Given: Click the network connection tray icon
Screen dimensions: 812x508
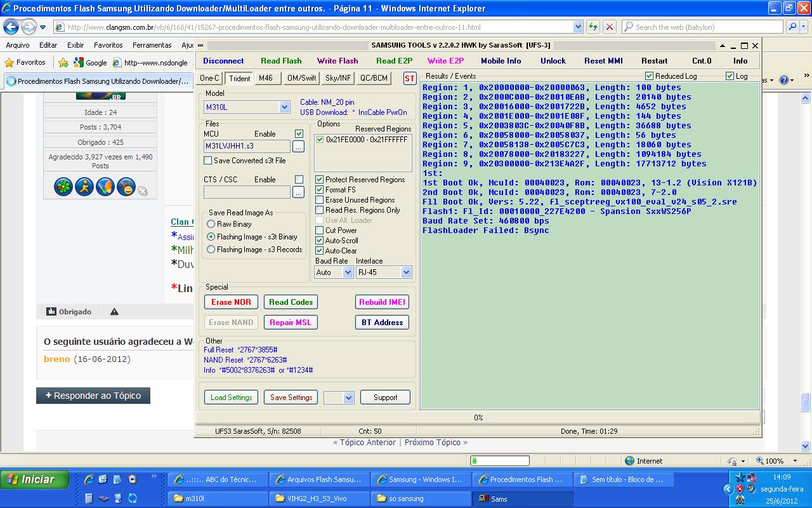Looking at the screenshot, I should [x=751, y=478].
